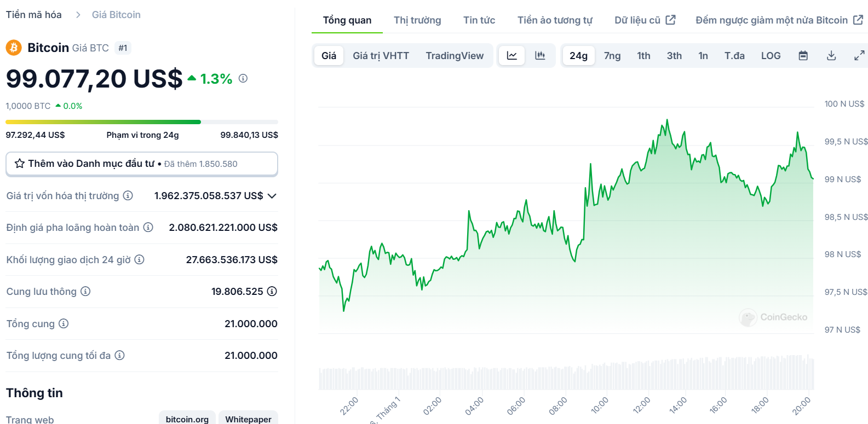
Task: Click the 2.080.621.221.000 US$ value
Action: click(223, 227)
